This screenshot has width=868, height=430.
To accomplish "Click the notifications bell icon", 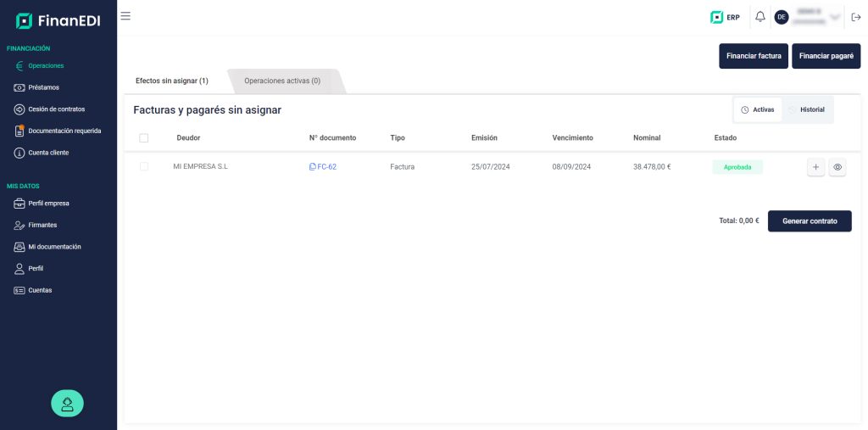I will pos(760,17).
